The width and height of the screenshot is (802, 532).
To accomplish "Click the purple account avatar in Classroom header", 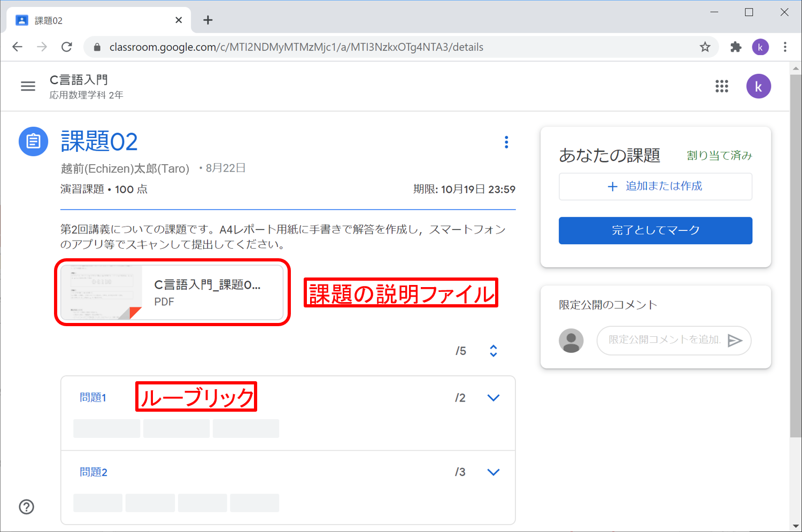I will (758, 86).
